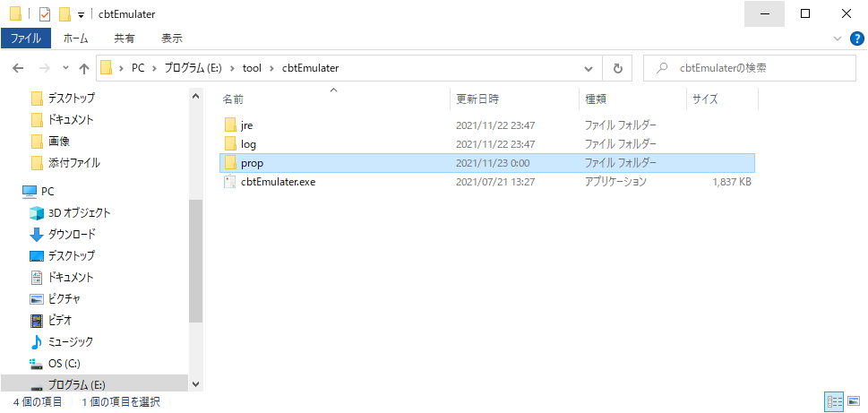The height and width of the screenshot is (413, 868).
Task: Click the アプリケーション type cell
Action: [x=615, y=182]
